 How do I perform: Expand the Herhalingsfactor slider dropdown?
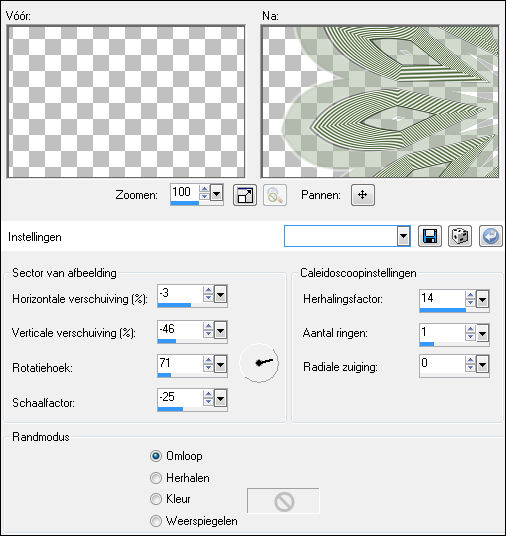pos(482,299)
